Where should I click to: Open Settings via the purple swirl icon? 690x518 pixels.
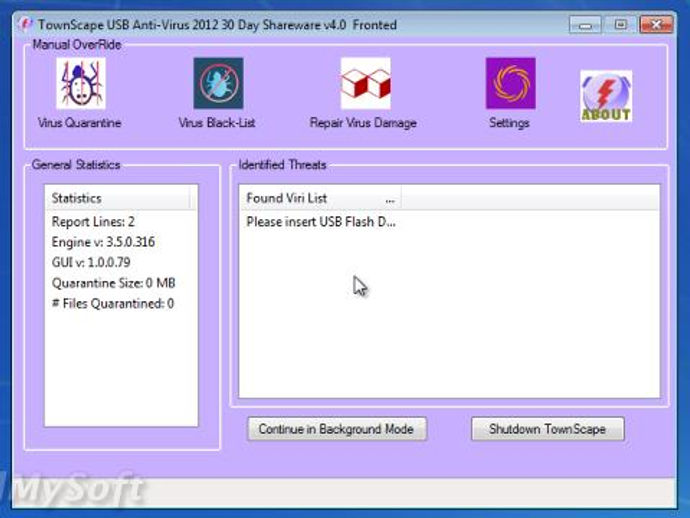510,83
